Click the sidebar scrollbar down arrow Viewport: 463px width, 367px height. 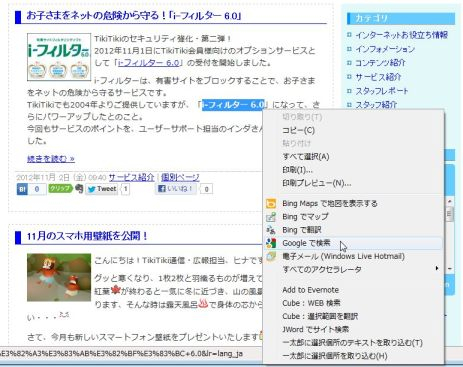pos(449,269)
